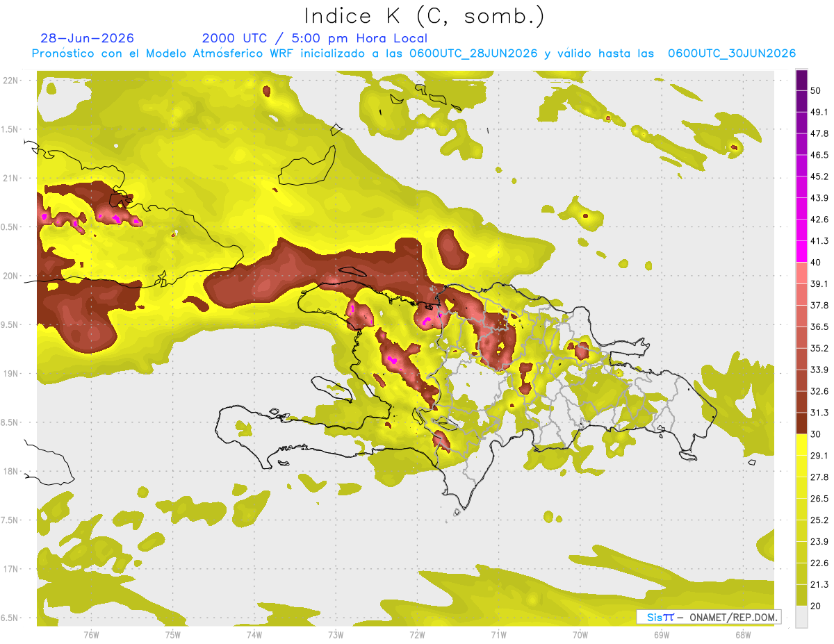This screenshot has height=644, width=834.
Task: Click the '0600UTC_30JUN2026' valid-until text
Action: 732,53
